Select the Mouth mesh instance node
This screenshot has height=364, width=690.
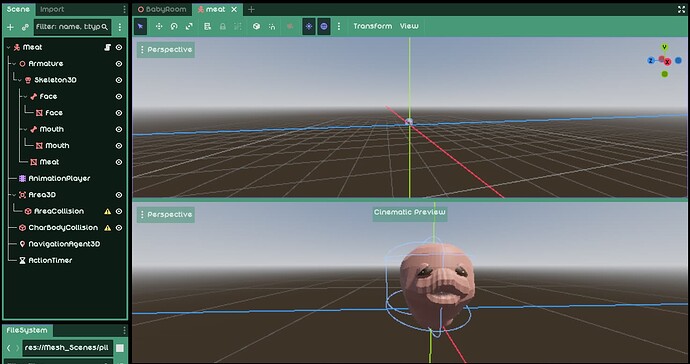tap(57, 146)
